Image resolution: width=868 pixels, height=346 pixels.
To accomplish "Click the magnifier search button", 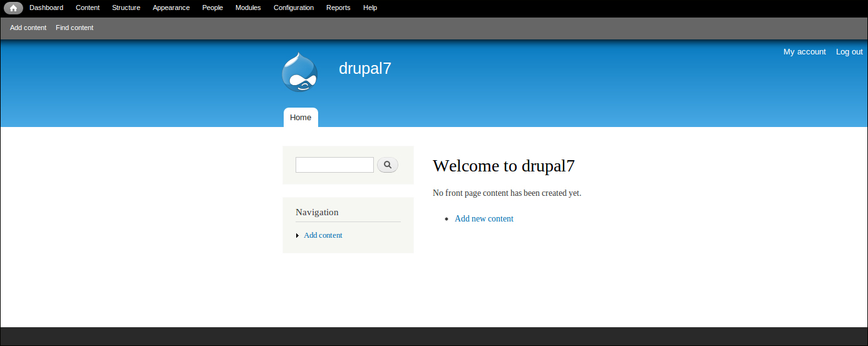I will click(x=388, y=165).
